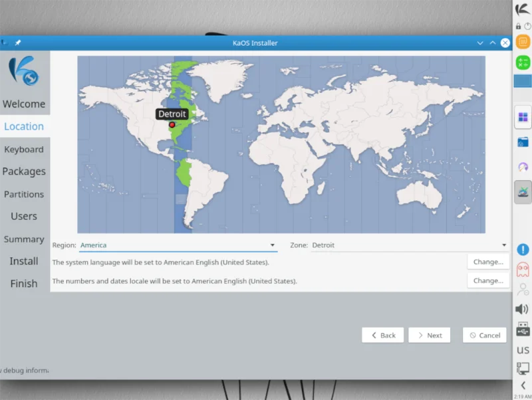Viewport: 532px width, 400px height.
Task: Select the Packages step in sidebar
Action: 24,171
